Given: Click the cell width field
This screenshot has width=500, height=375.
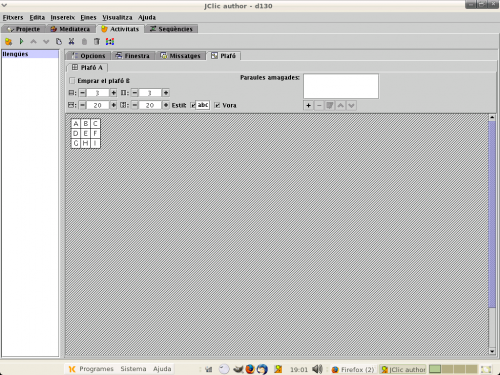Looking at the screenshot, I should (x=98, y=105).
